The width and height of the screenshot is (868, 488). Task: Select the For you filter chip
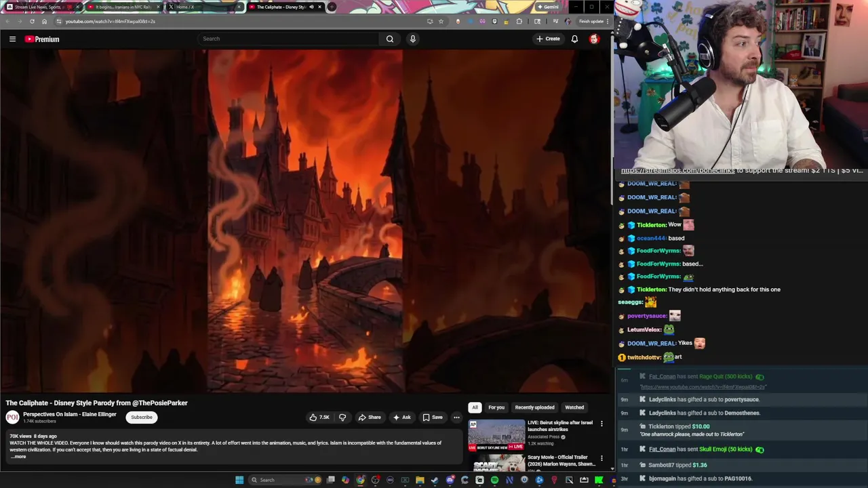pyautogui.click(x=496, y=407)
